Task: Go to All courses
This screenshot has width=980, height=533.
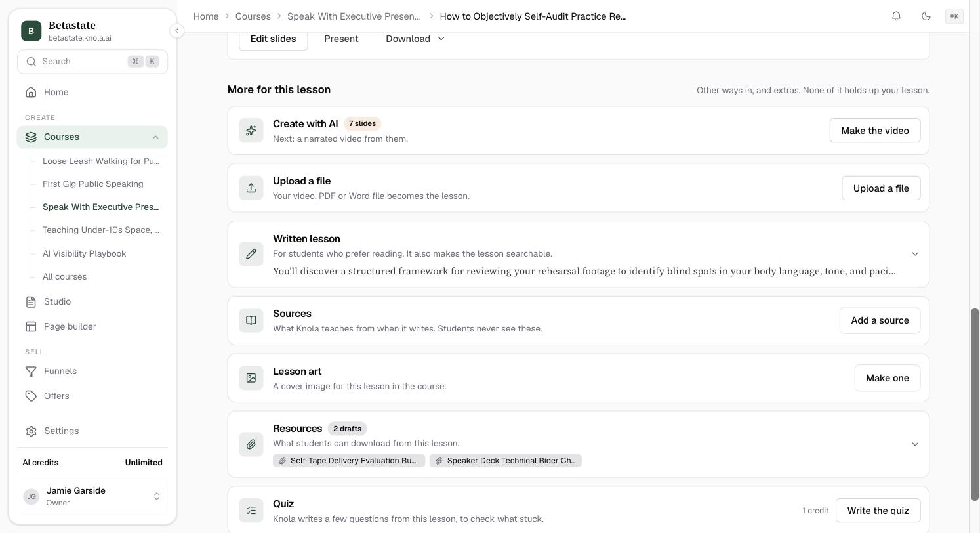Action: pyautogui.click(x=65, y=276)
